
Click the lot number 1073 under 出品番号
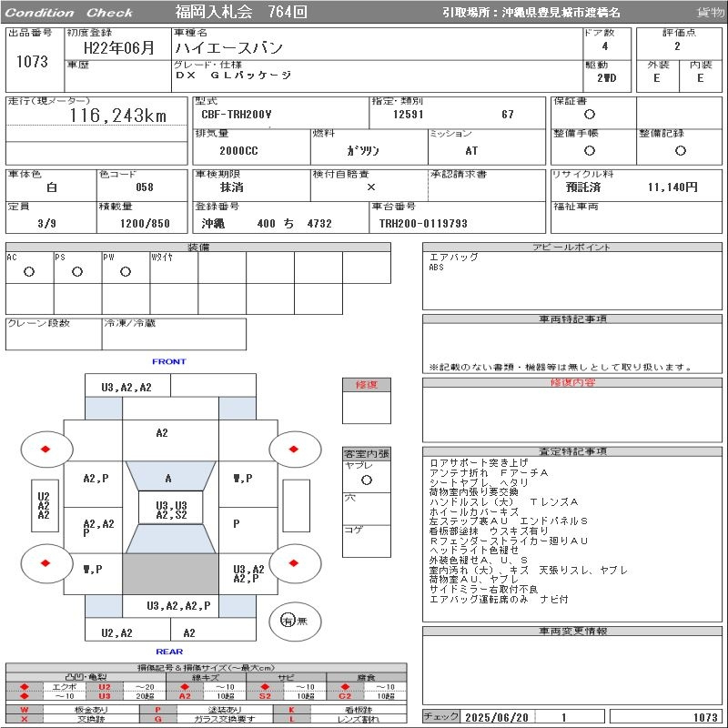pyautogui.click(x=32, y=61)
